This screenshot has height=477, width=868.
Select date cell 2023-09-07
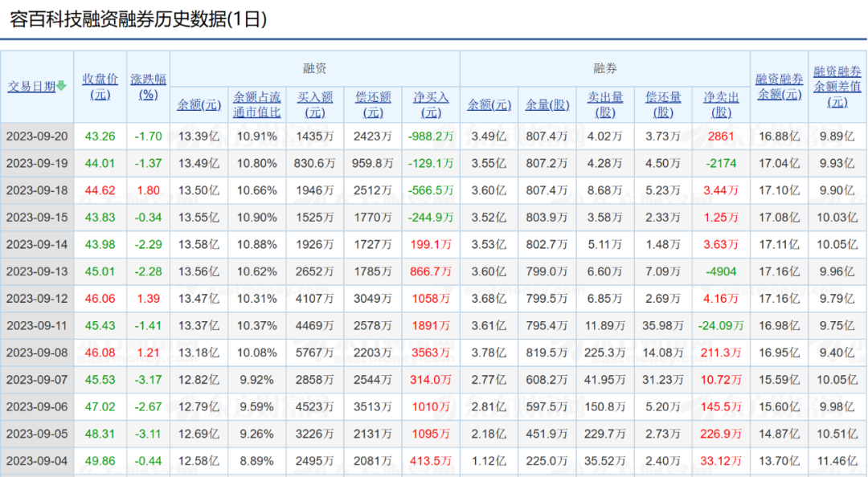pyautogui.click(x=37, y=380)
